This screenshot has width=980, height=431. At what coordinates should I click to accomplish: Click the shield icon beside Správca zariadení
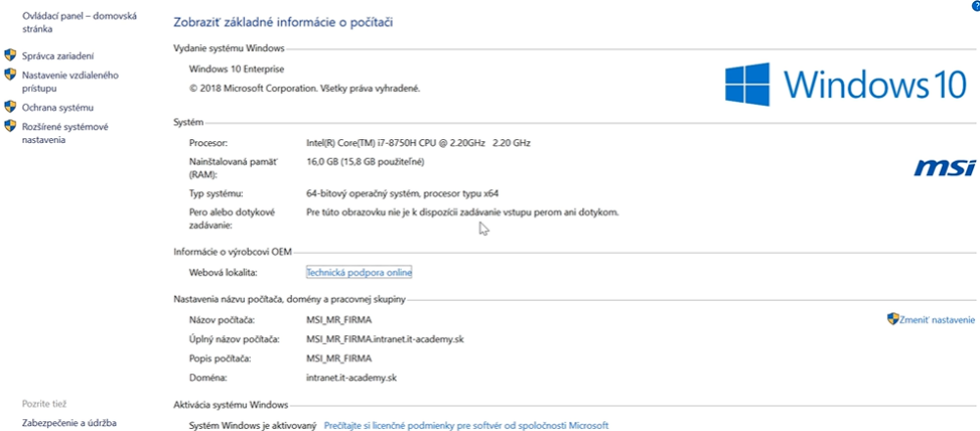click(11, 56)
